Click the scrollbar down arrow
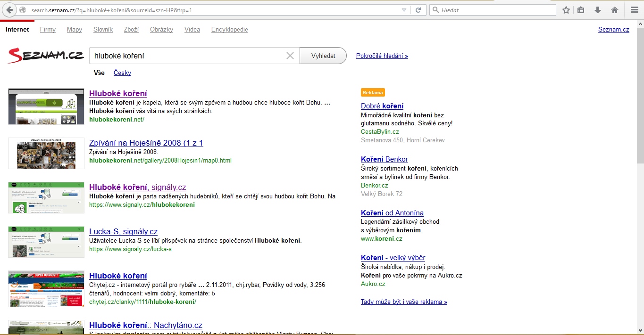This screenshot has height=335, width=644. pos(640,331)
